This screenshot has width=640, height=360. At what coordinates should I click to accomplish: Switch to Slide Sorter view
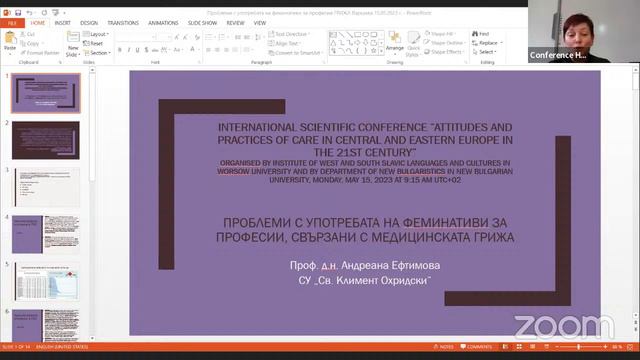[519, 347]
